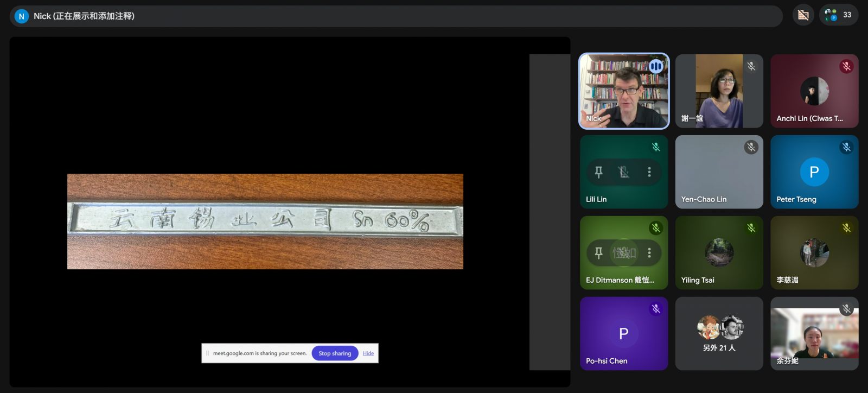This screenshot has width=868, height=393.
Task: Click the sharing bar drag handle
Action: click(x=207, y=353)
